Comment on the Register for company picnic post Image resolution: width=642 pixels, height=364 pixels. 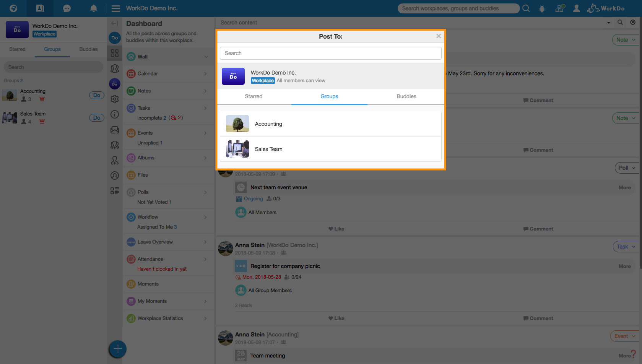click(538, 318)
